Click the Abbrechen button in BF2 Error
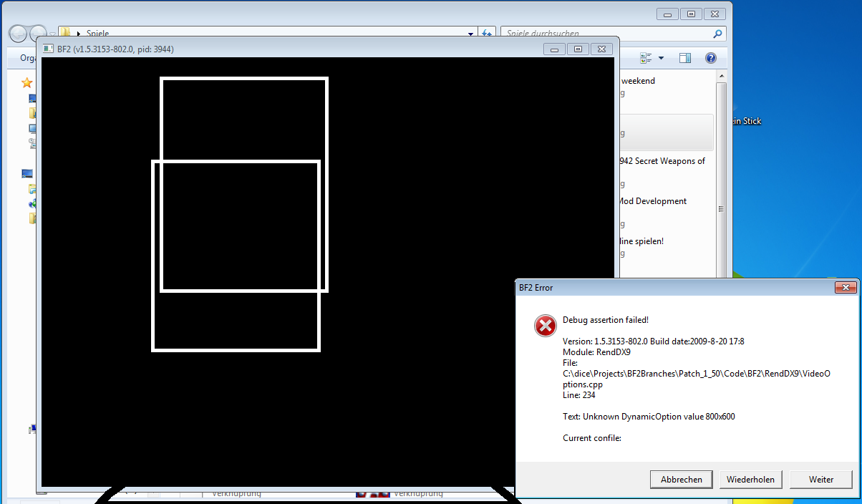The width and height of the screenshot is (862, 504). (x=682, y=480)
